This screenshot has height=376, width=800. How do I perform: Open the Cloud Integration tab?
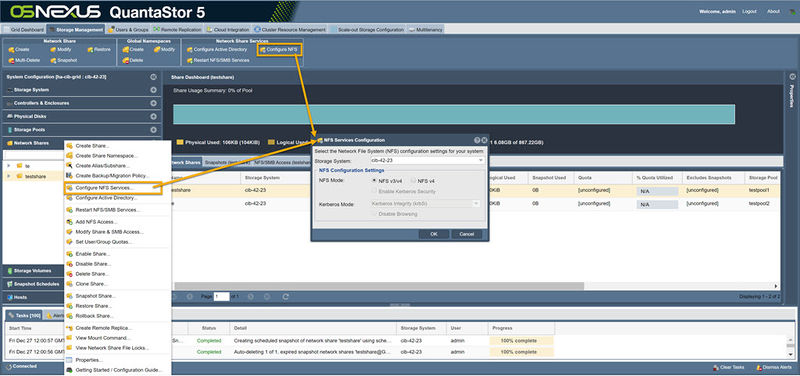pos(228,30)
